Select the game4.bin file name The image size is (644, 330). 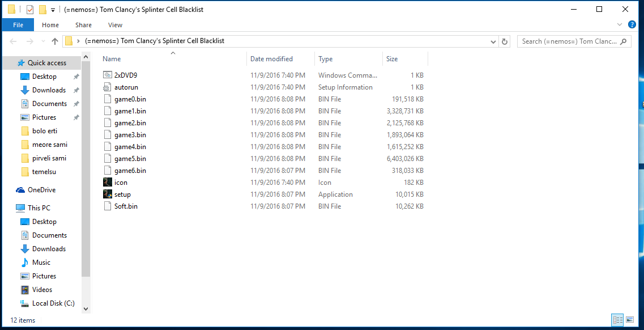tap(130, 147)
